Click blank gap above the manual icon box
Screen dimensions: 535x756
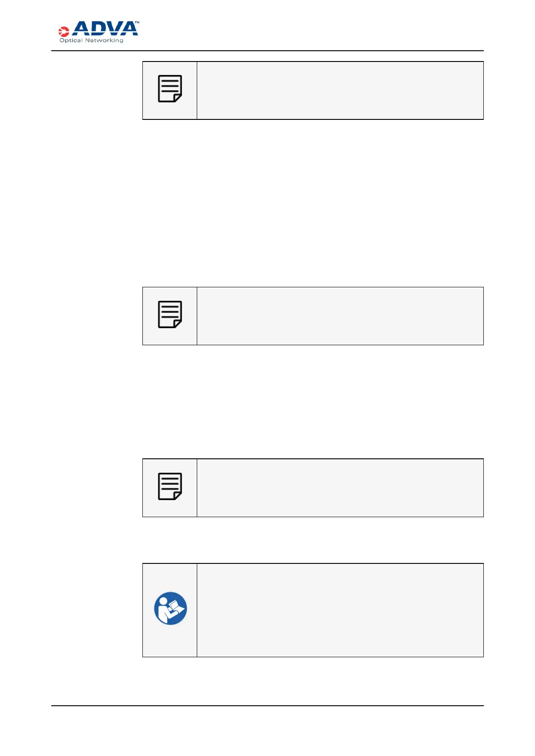(x=313, y=540)
